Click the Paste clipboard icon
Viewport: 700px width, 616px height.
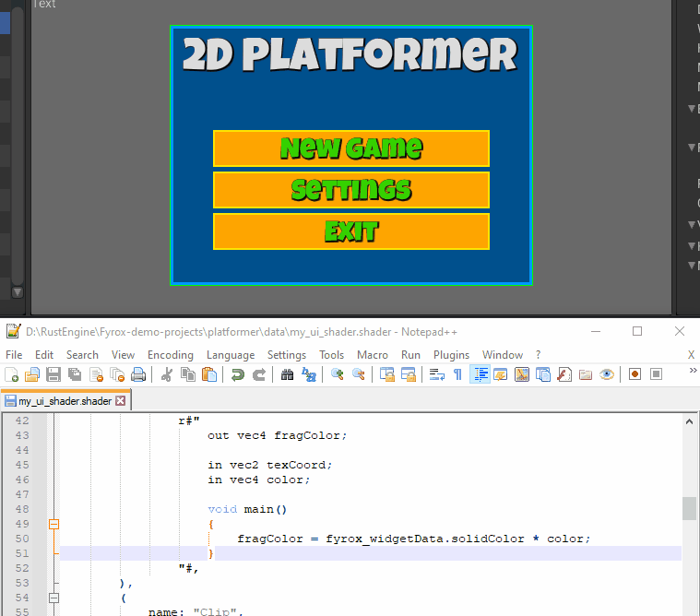[209, 374]
